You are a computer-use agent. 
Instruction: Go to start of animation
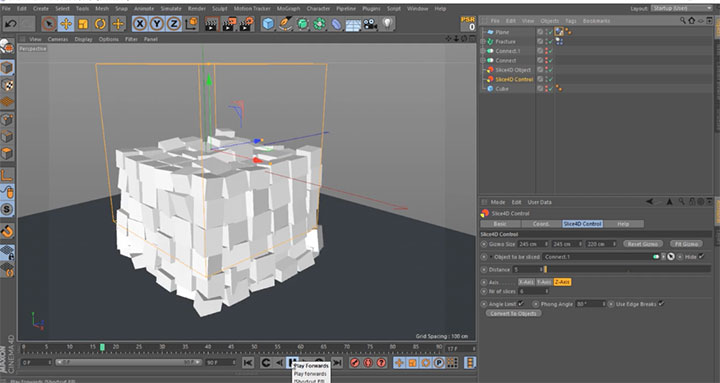pos(248,363)
